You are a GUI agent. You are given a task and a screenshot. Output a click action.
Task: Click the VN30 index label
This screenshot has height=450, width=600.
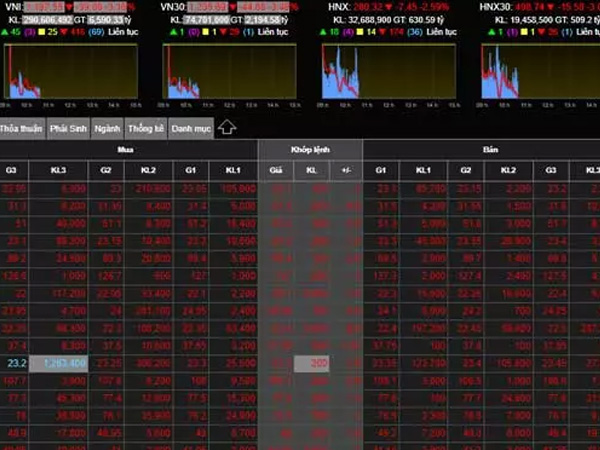point(173,7)
